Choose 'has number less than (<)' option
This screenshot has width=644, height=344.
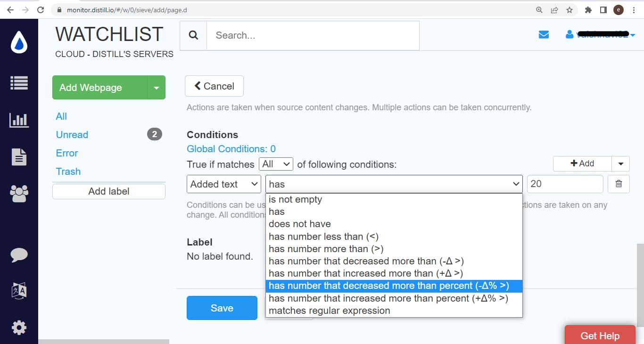tap(323, 237)
